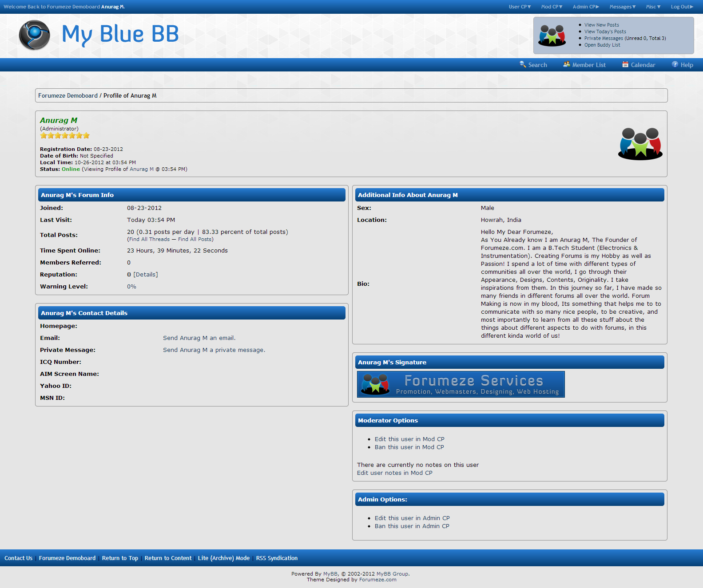This screenshot has width=703, height=588.
Task: Click Find All Threads link
Action: 149,239
